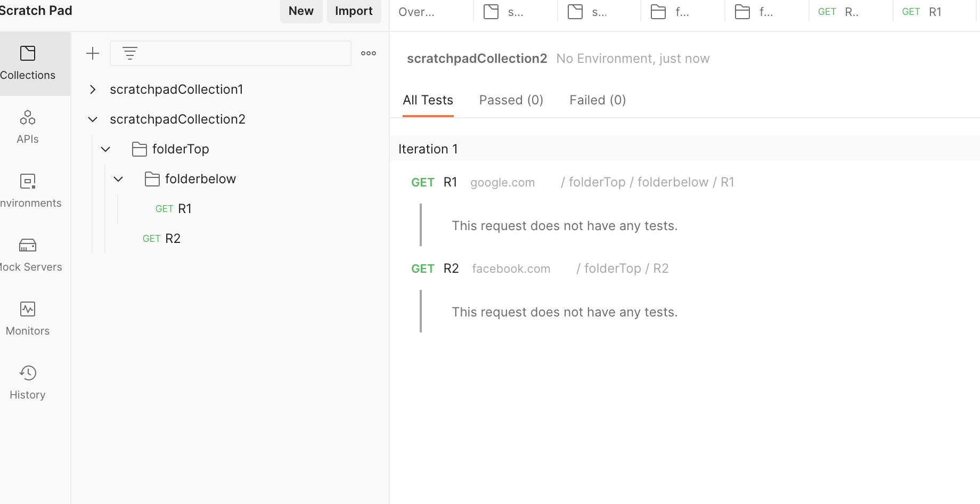The height and width of the screenshot is (504, 980).
Task: Switch to the Failed tab
Action: 597,100
